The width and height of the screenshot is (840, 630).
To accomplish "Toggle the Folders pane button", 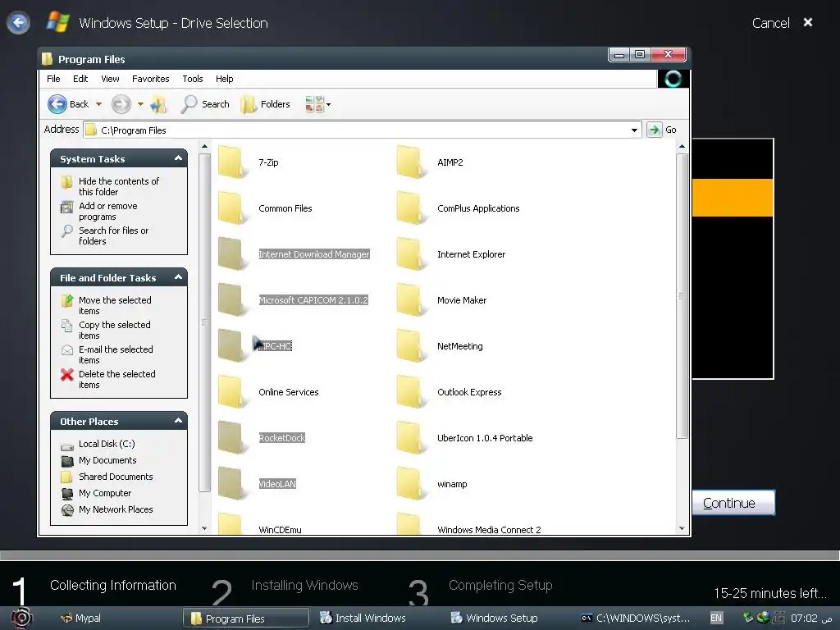I will tap(266, 104).
